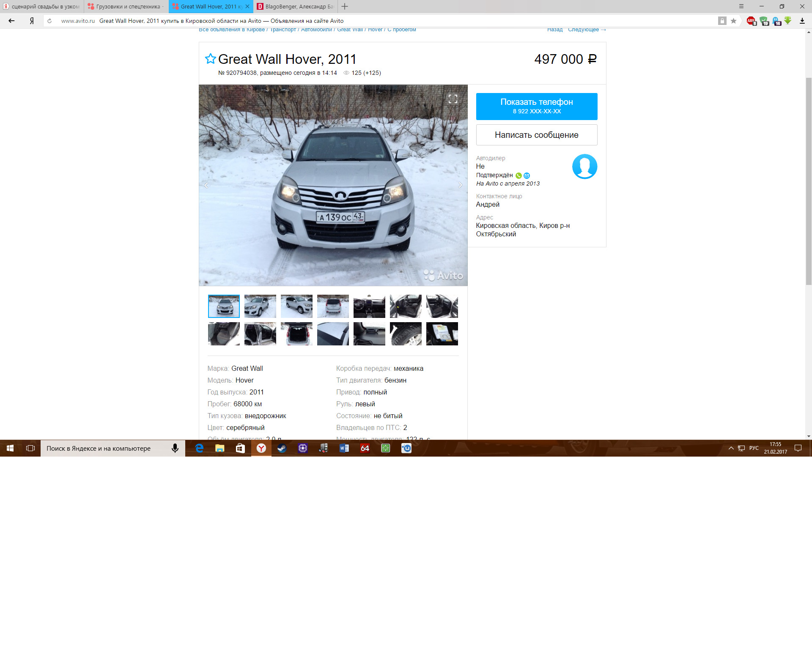Click the address bar URL field
The image size is (812, 646).
click(381, 21)
